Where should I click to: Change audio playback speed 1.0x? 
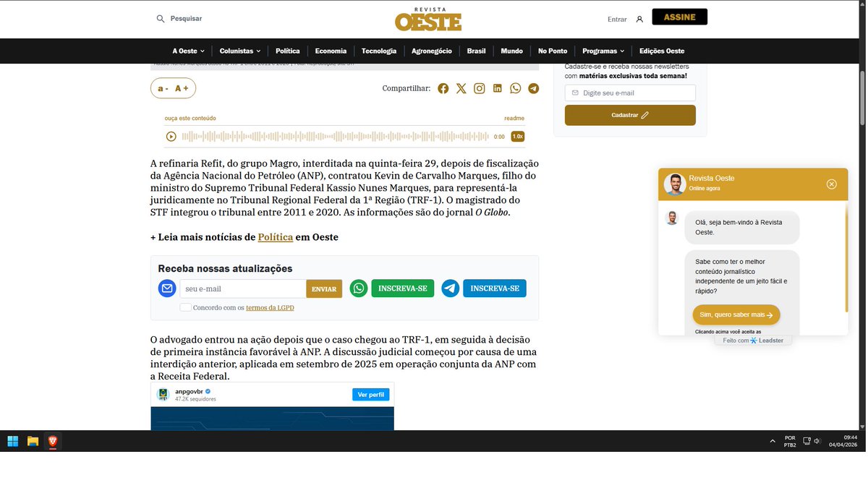click(518, 136)
